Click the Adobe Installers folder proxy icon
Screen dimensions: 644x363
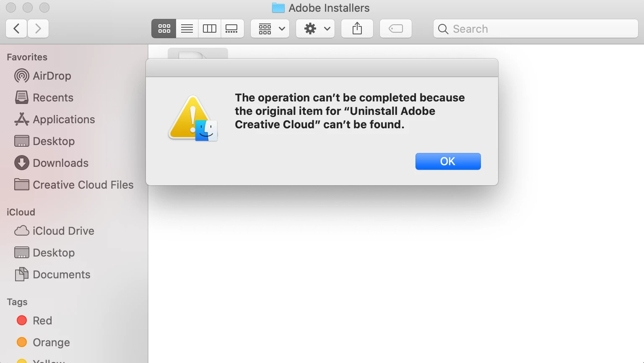pyautogui.click(x=278, y=8)
